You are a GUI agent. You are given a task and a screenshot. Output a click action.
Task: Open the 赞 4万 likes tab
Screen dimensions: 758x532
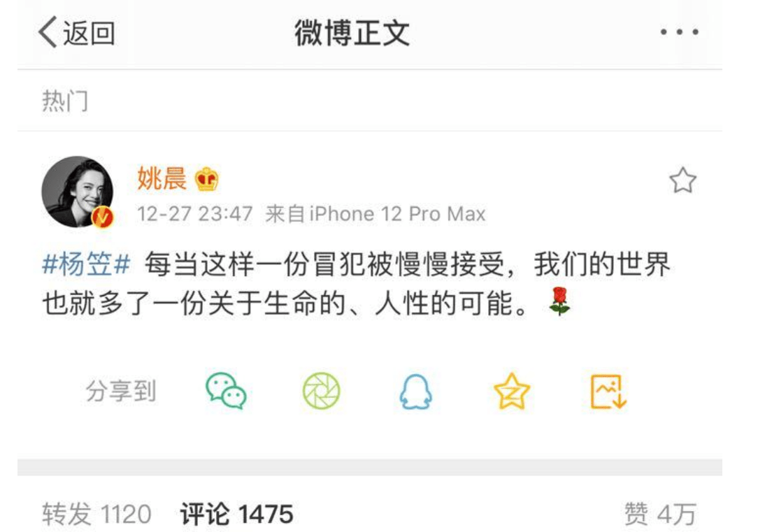coord(660,514)
